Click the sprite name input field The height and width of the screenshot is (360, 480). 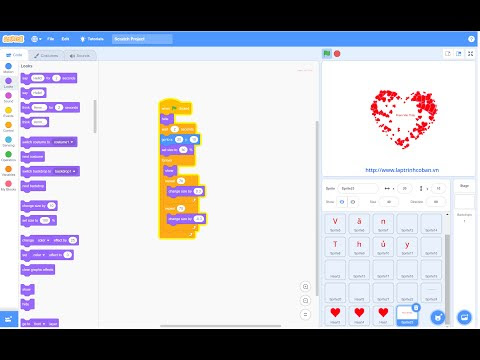coord(358,189)
